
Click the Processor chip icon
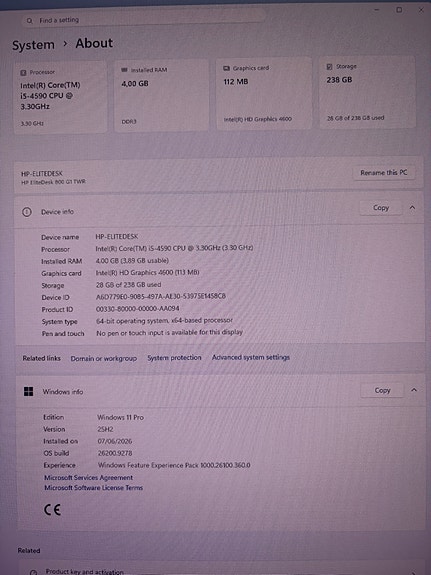[23, 73]
